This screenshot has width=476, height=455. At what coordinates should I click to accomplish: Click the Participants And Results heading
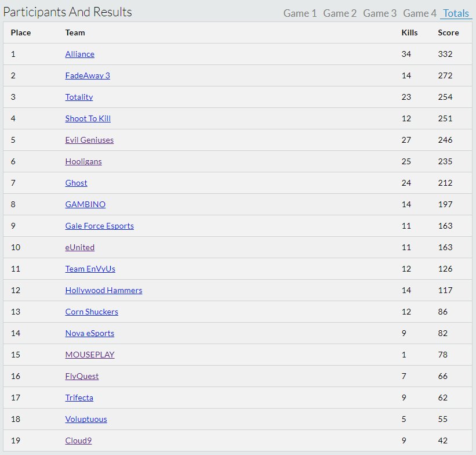[67, 12]
